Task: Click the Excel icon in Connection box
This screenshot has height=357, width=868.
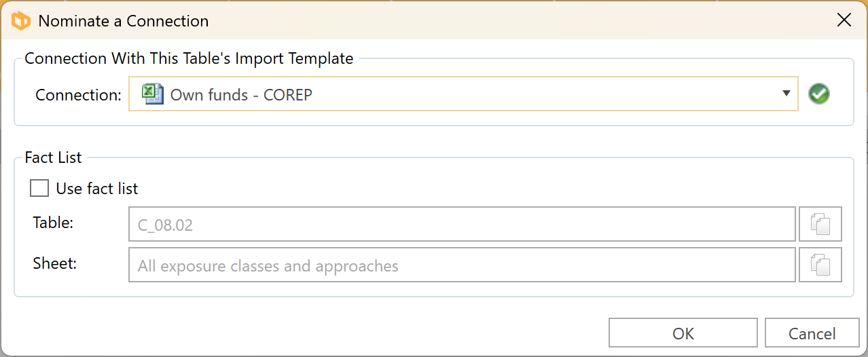Action: point(152,94)
